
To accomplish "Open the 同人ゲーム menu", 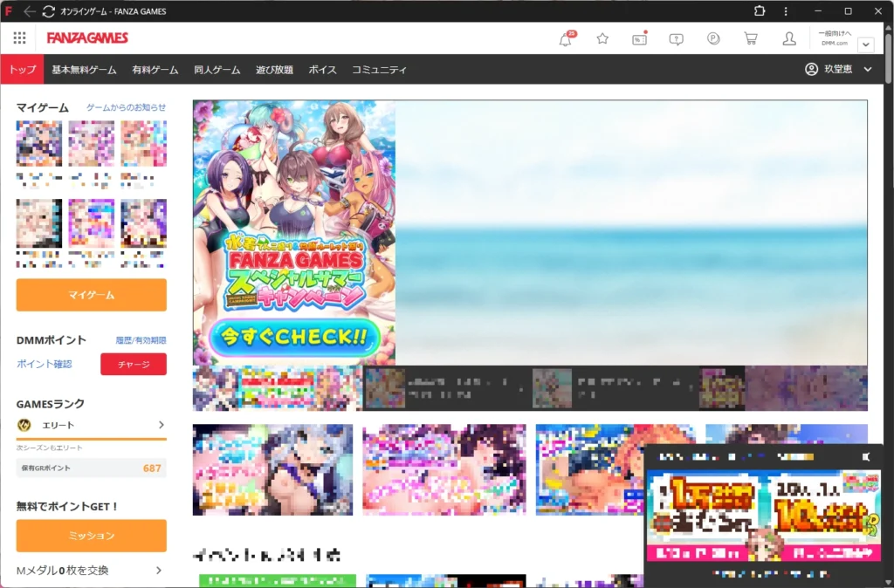I will coord(217,70).
